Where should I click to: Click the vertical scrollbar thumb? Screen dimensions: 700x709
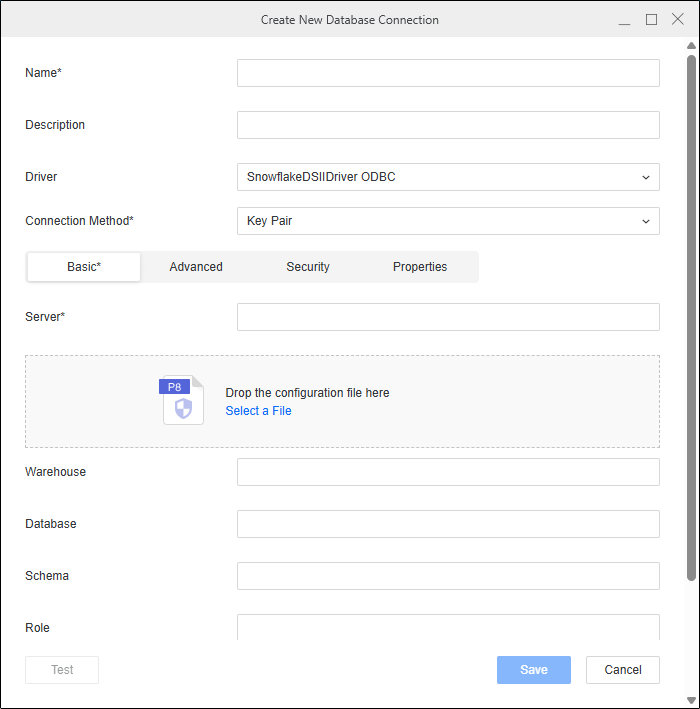(691, 317)
